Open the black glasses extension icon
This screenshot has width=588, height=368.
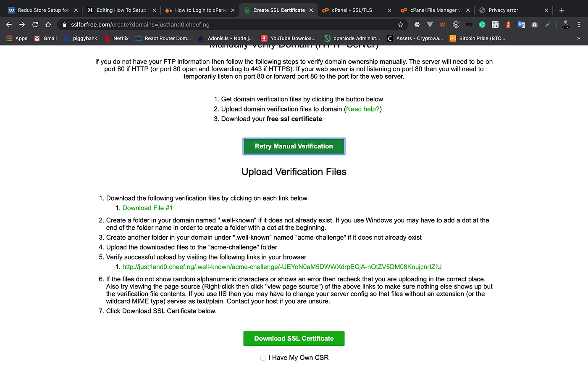pos(469,24)
